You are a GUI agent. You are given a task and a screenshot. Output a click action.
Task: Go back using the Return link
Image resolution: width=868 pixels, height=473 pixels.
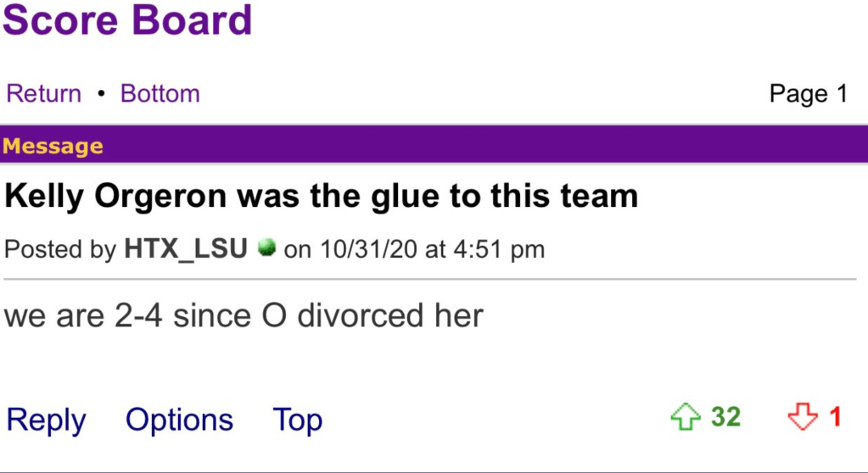[x=44, y=93]
